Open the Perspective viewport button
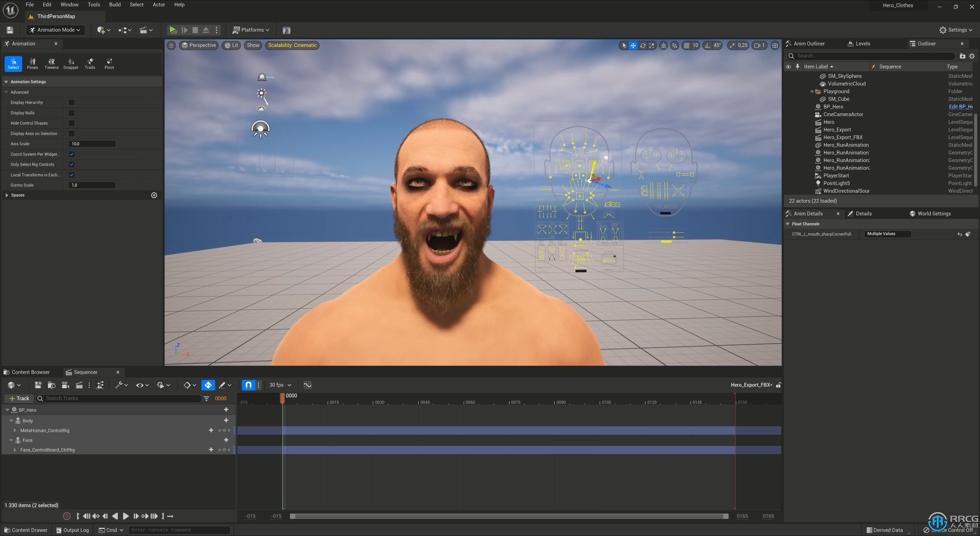Viewport: 980px width, 536px height. tap(199, 45)
